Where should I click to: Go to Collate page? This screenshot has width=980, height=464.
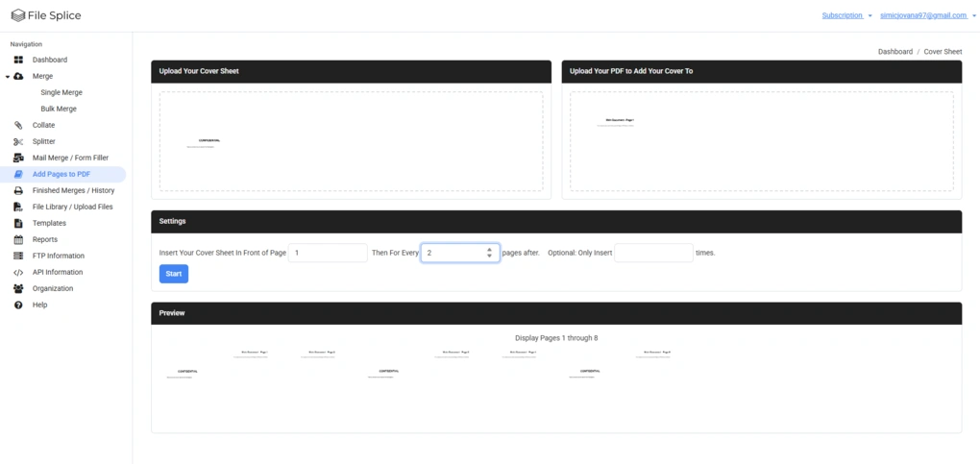pos(44,125)
